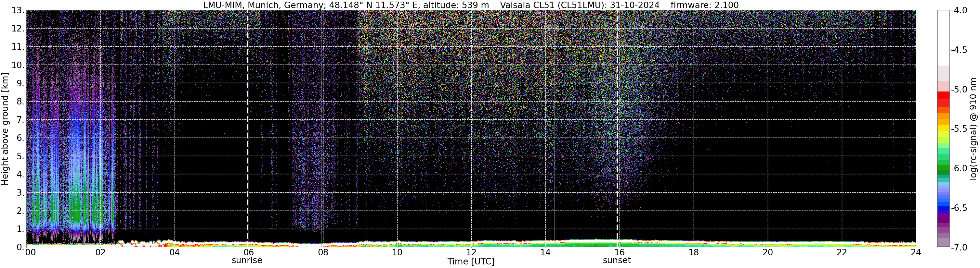
Task: Click the 13. tick on the height axis
Action: 18,10
